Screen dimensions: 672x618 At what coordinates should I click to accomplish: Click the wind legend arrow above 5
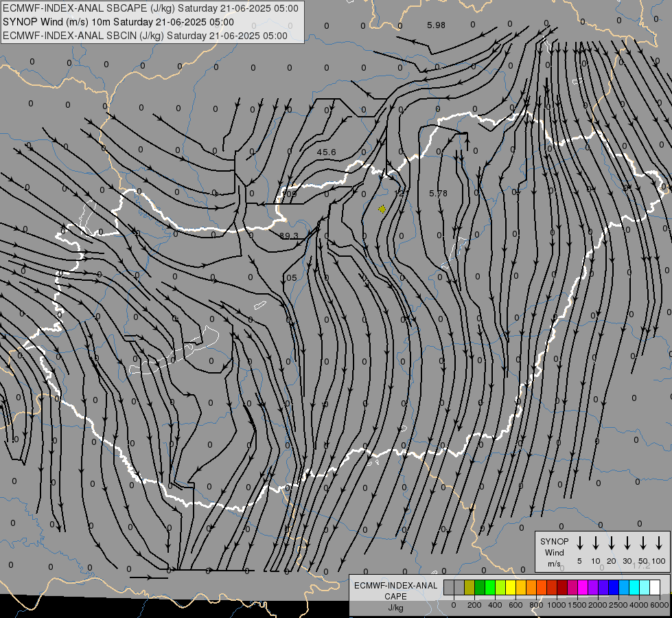(x=579, y=543)
